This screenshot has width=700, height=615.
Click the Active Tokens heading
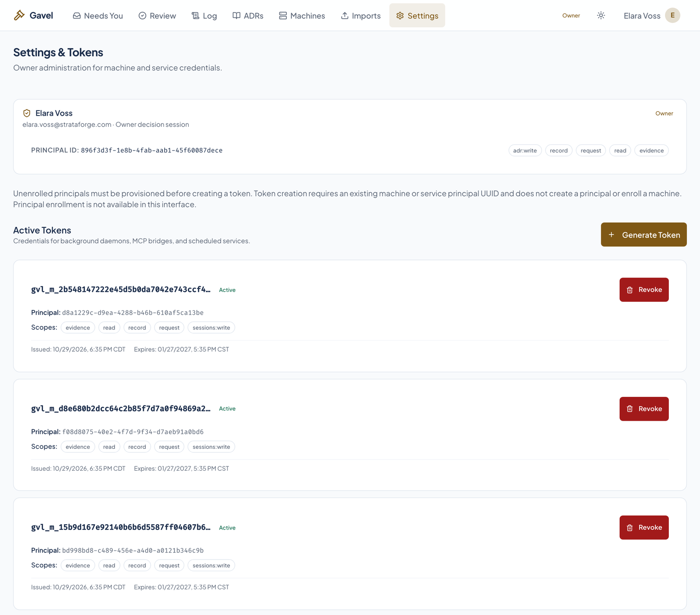[x=42, y=230]
